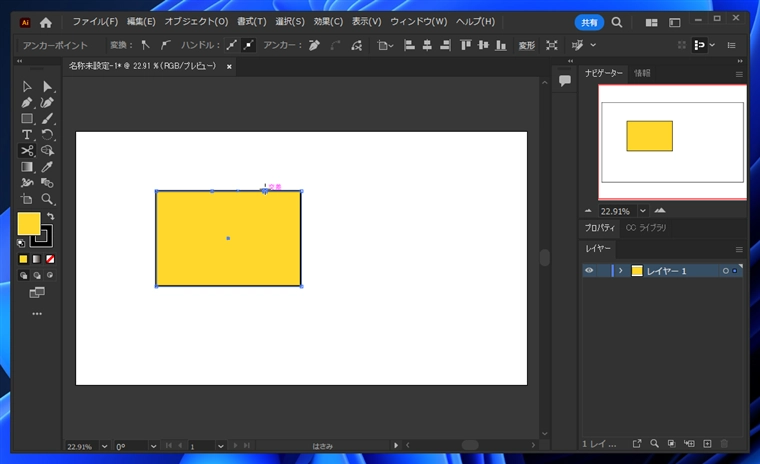Click Horizontal Align Left icon
Viewport: 760px width, 464px height.
pos(409,45)
